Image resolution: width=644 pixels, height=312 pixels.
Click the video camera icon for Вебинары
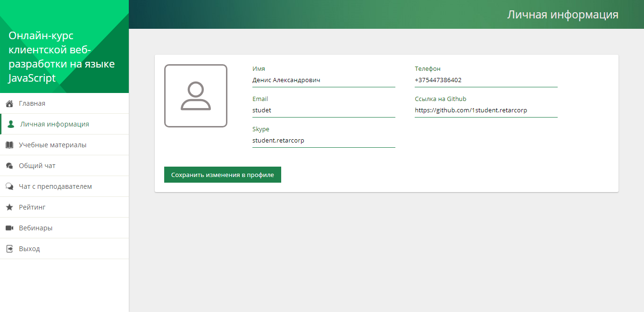[x=9, y=228]
